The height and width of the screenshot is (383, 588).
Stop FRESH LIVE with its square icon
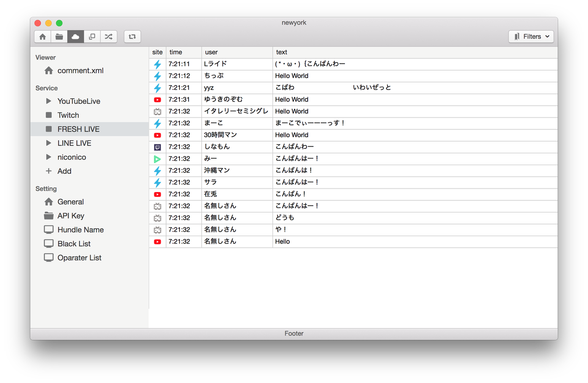coord(49,129)
